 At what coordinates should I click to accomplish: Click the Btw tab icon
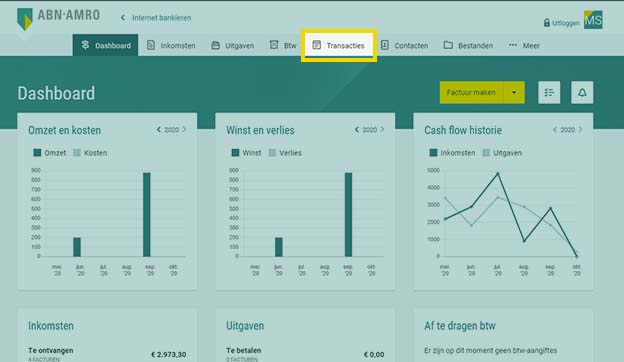[274, 45]
